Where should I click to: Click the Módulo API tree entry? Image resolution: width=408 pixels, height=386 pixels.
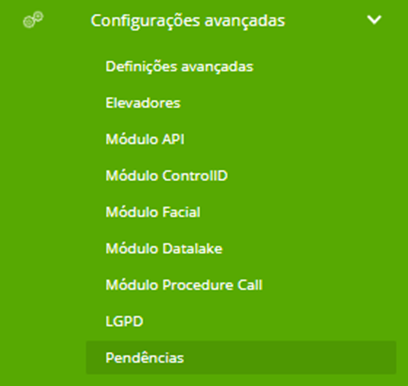[x=145, y=139]
